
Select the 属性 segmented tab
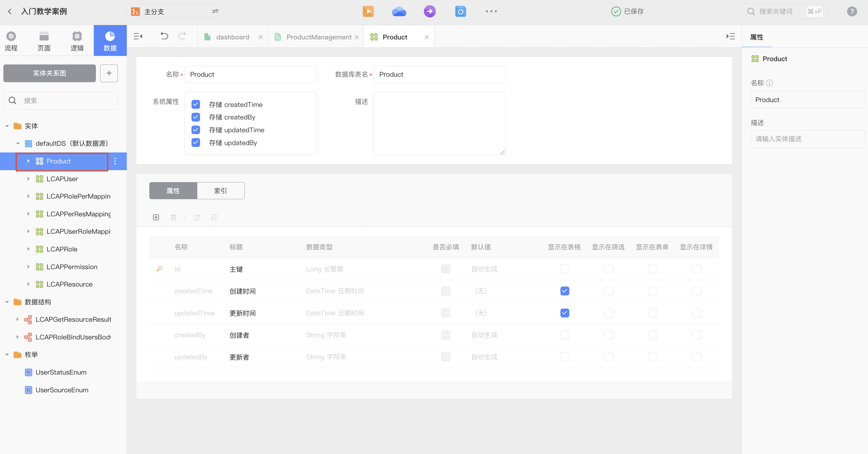(173, 191)
